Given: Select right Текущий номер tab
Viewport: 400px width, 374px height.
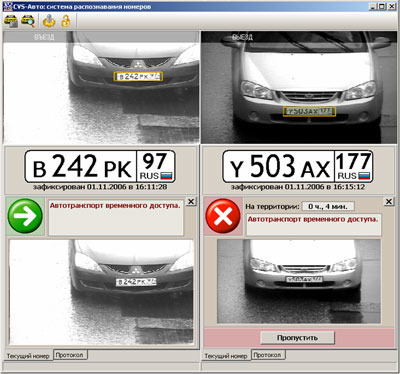Looking at the screenshot, I should tap(226, 356).
